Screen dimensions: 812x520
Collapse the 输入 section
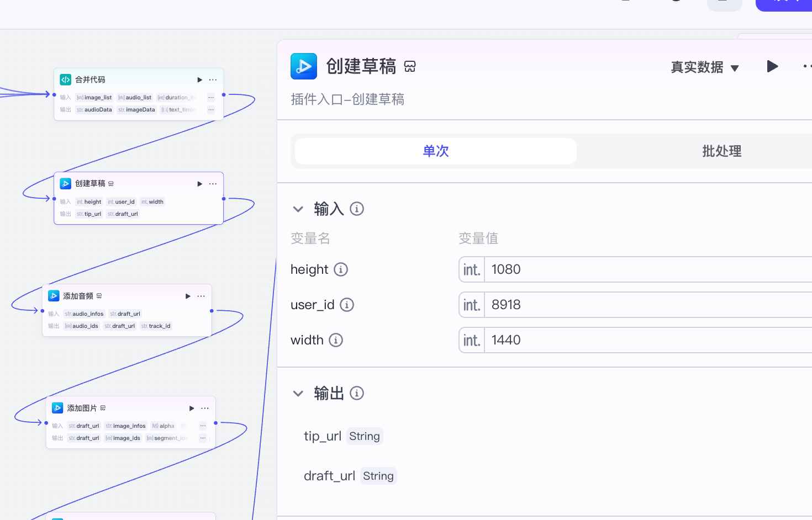(x=298, y=209)
